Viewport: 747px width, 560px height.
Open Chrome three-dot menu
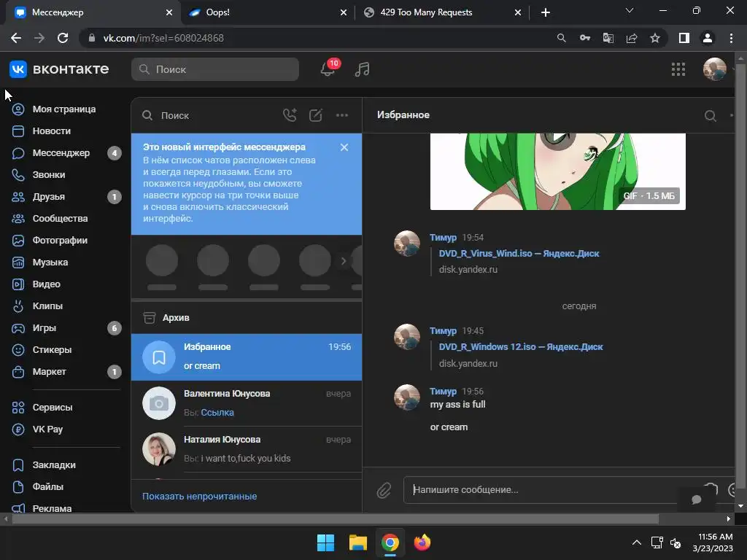click(731, 38)
